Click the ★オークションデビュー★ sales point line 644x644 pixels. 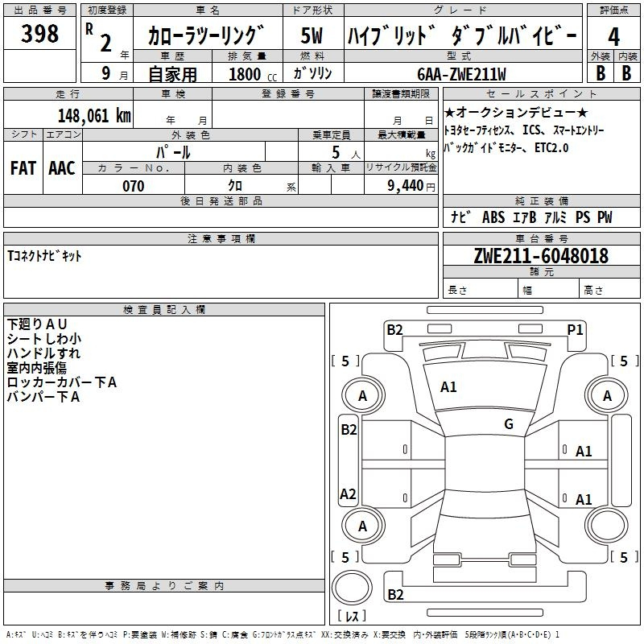coord(516,112)
